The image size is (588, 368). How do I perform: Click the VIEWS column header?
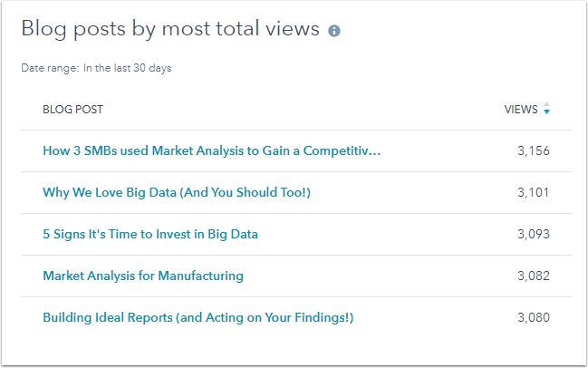pos(521,109)
